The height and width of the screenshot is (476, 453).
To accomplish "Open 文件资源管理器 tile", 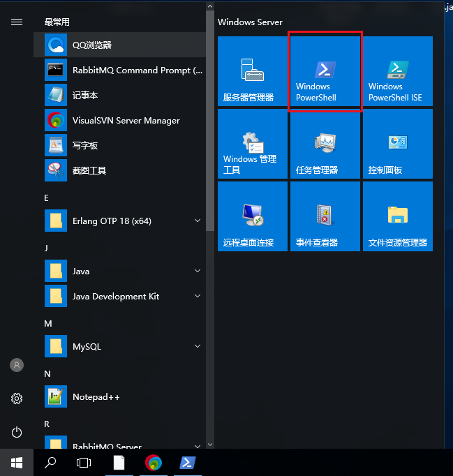I will pyautogui.click(x=398, y=216).
